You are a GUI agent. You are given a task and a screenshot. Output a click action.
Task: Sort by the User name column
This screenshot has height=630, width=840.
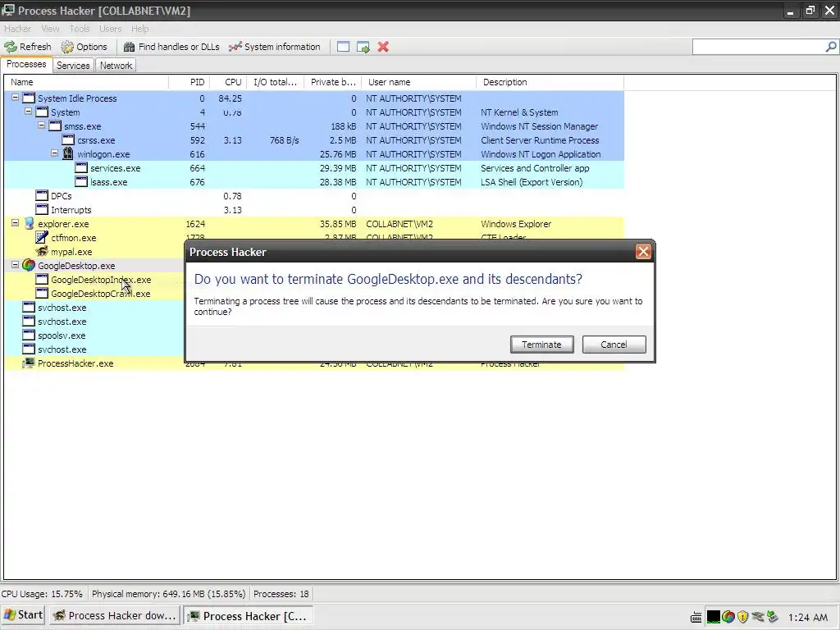pos(419,82)
